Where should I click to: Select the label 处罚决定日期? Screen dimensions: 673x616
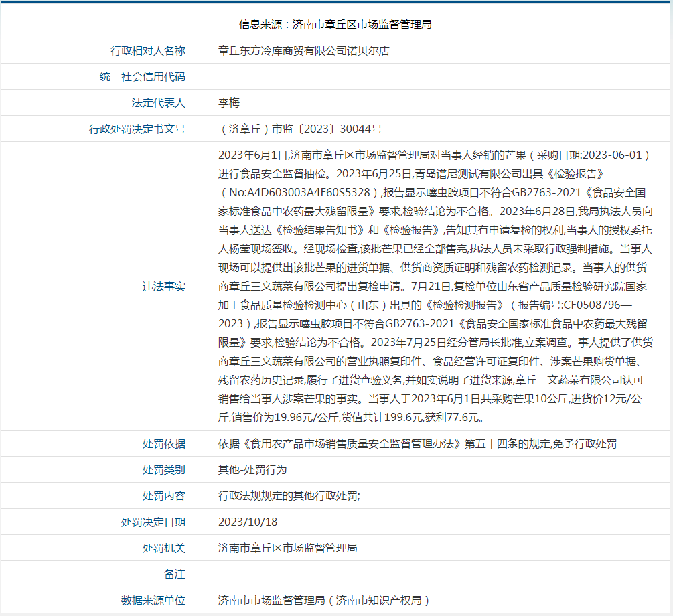[x=153, y=522]
